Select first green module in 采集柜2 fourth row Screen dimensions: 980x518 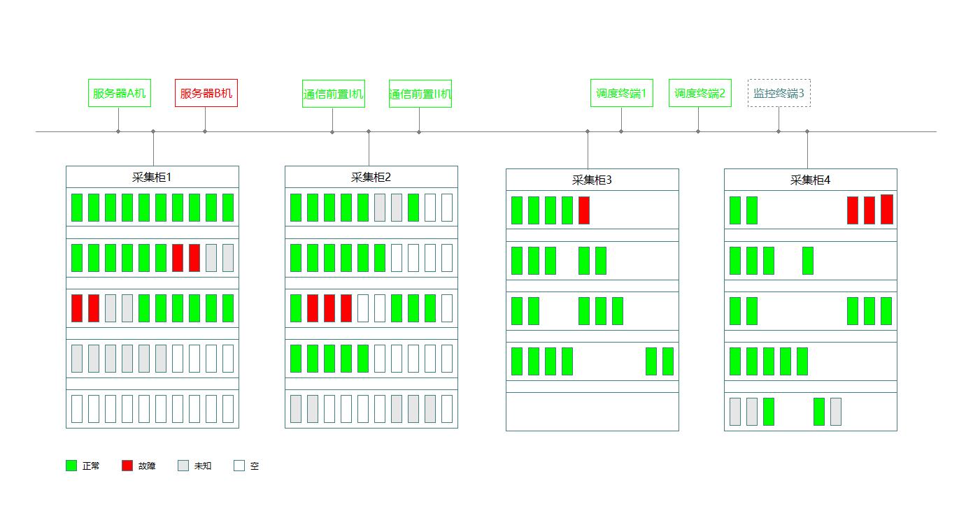(x=296, y=359)
